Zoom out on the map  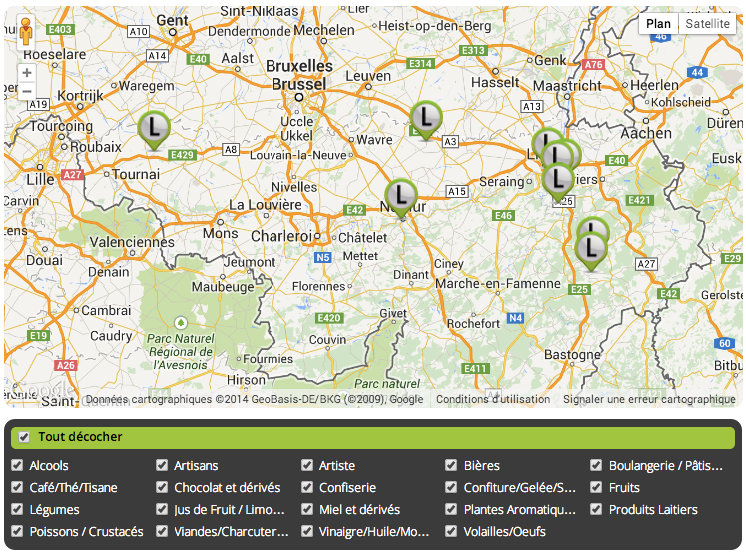coord(27,90)
